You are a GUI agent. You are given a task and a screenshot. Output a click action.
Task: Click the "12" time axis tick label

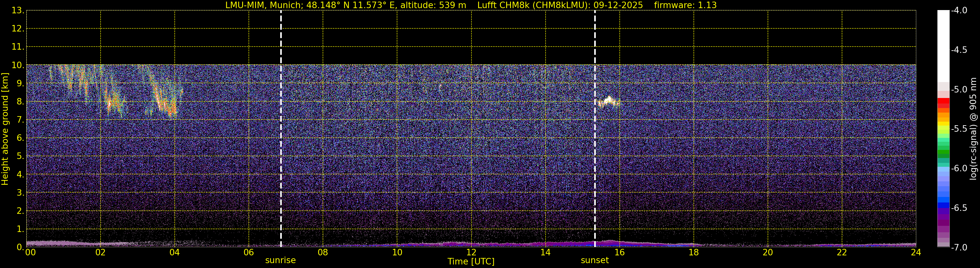point(471,252)
